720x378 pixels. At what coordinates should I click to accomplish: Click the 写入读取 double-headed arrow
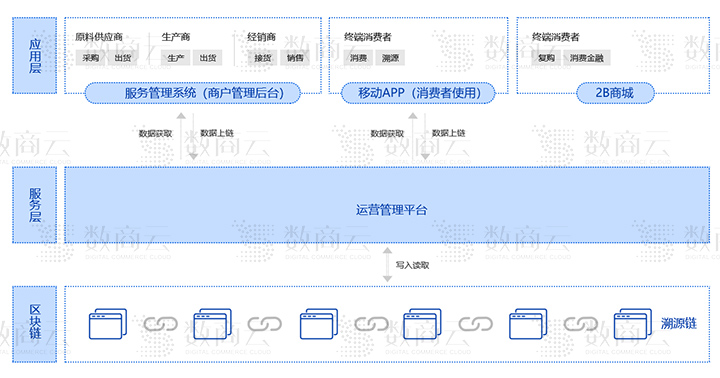tap(388, 265)
